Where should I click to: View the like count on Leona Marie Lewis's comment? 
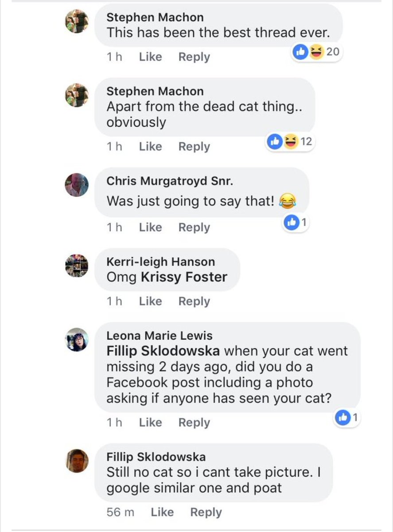pos(347,417)
